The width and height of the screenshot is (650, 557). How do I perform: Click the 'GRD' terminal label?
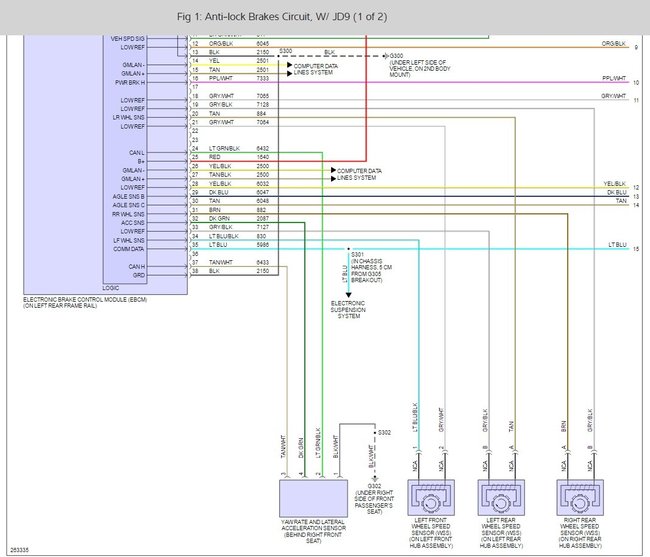click(x=139, y=276)
